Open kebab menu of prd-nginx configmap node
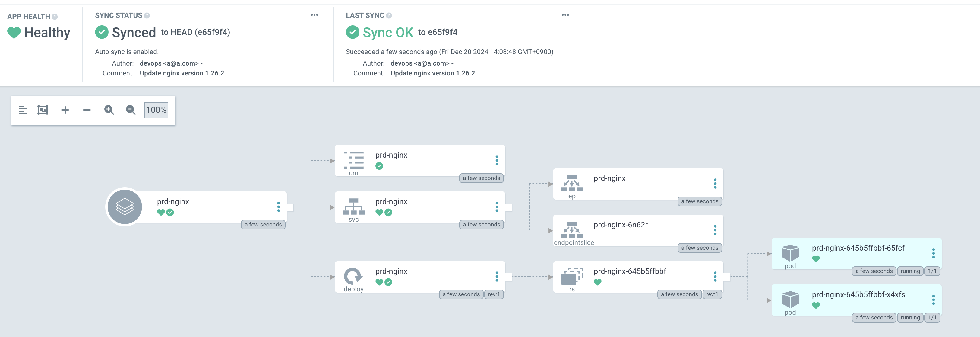The height and width of the screenshot is (337, 980). click(496, 160)
